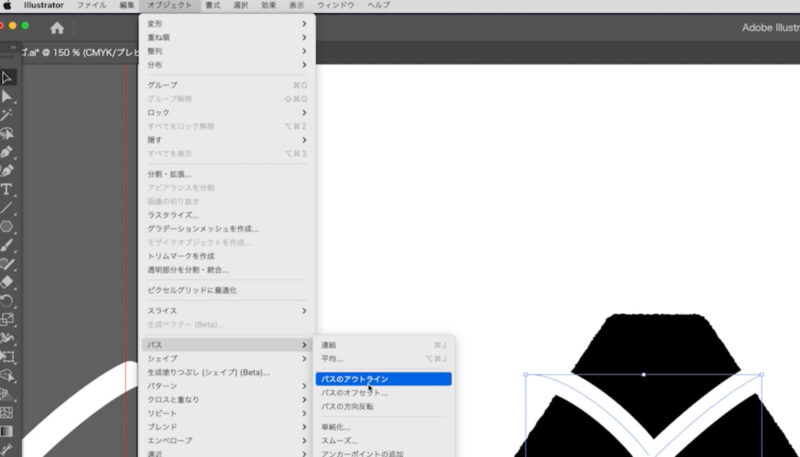Expand the 分布 submenu

pos(227,65)
